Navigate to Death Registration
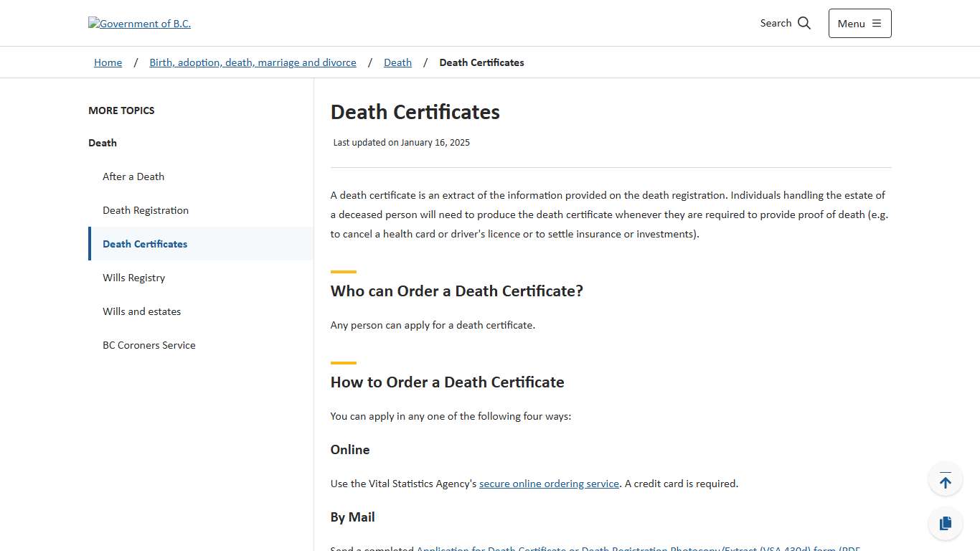Viewport: 980px width, 551px height. point(146,210)
